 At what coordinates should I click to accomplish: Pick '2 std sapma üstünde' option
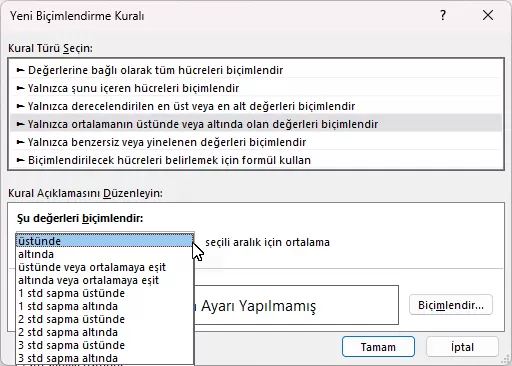[x=105, y=319]
